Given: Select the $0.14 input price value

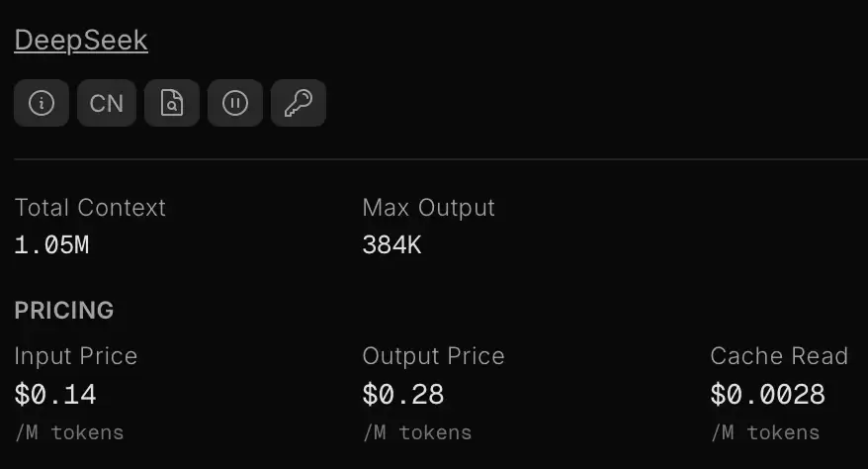Looking at the screenshot, I should [55, 394].
